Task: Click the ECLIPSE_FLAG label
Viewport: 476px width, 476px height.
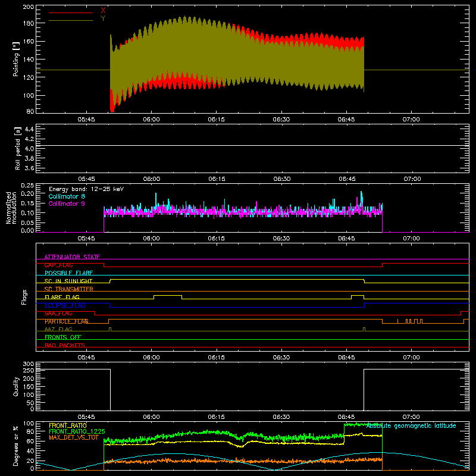Action: tap(65, 305)
